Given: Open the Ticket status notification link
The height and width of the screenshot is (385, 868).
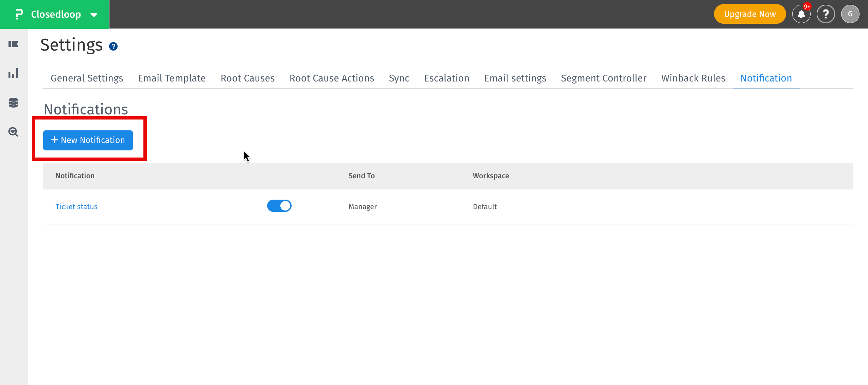Looking at the screenshot, I should (76, 206).
